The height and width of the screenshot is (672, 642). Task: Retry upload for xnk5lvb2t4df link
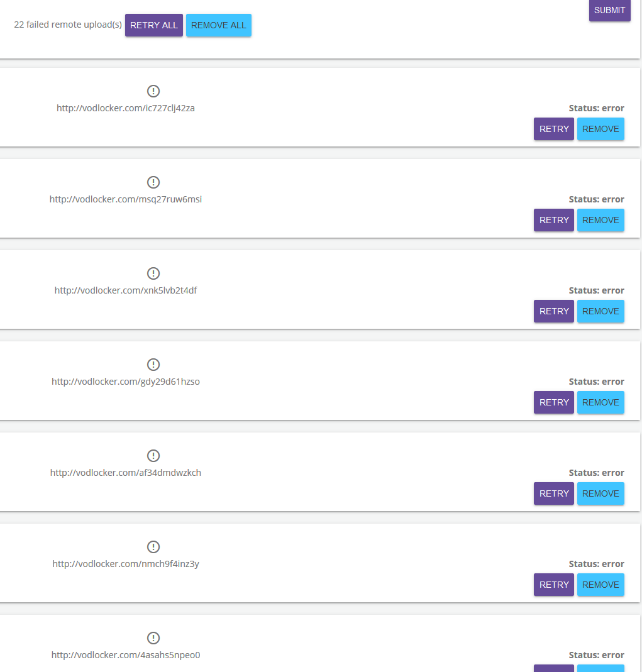[554, 311]
